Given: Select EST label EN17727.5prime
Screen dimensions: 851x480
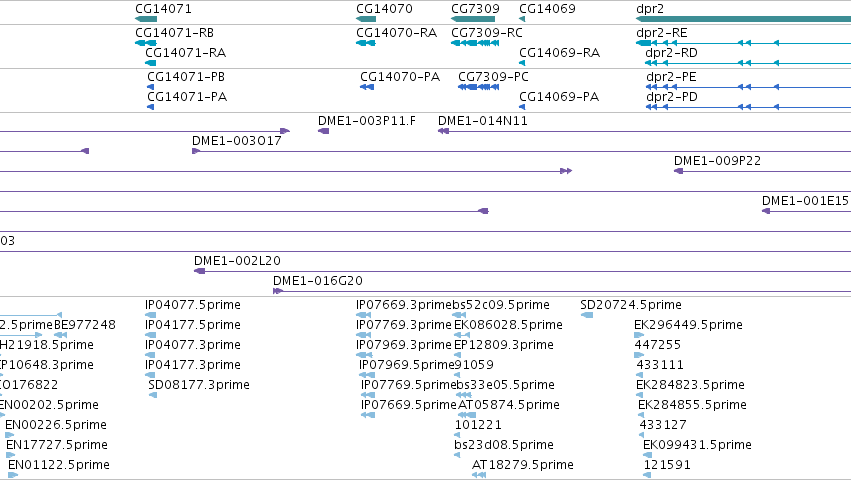Looking at the screenshot, I should click(57, 445).
